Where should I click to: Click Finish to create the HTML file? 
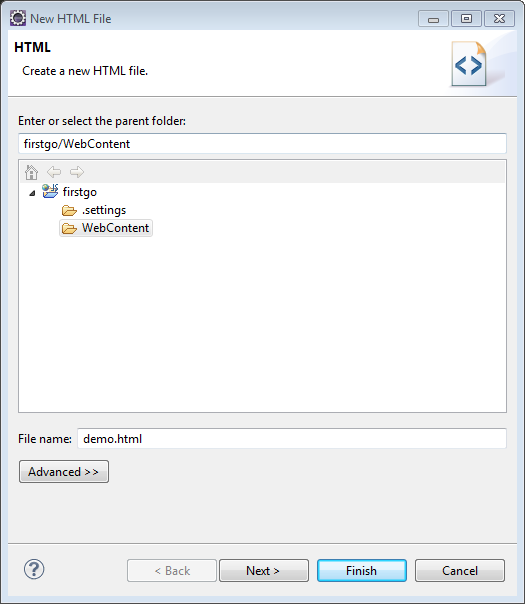tap(362, 570)
